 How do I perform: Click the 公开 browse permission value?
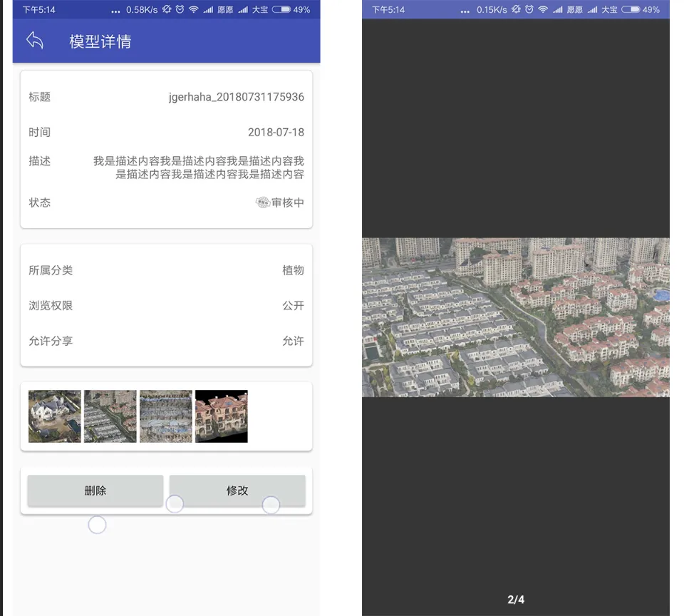pos(293,306)
